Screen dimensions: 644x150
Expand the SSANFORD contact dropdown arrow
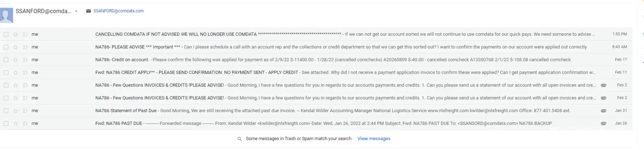76,11
